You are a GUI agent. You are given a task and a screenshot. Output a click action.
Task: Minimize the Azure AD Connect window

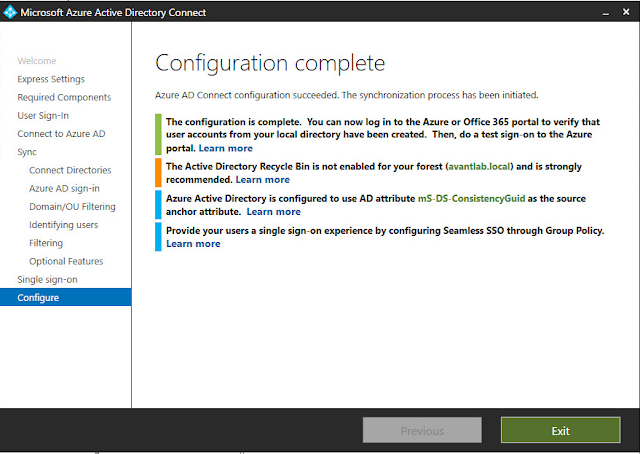(x=606, y=13)
